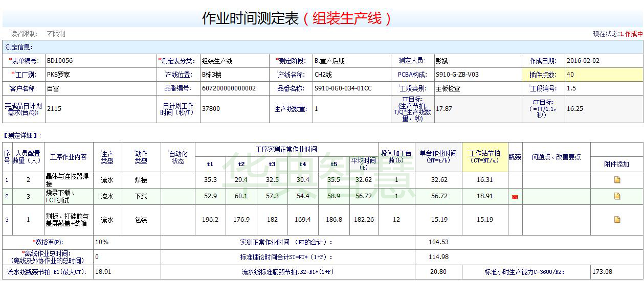Click the standard time total 114.98
644x281 pixels.
coord(439,257)
